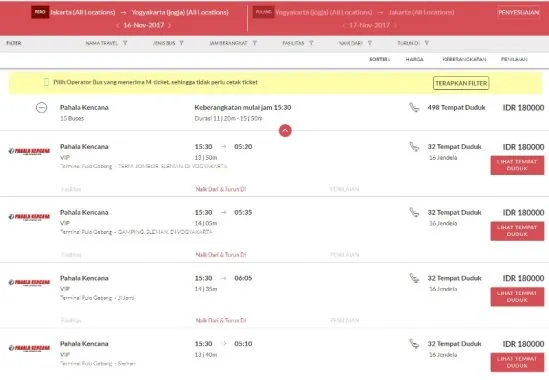The height and width of the screenshot is (380, 549).
Task: View seats for the 05:20 arrival bus
Action: [x=517, y=165]
